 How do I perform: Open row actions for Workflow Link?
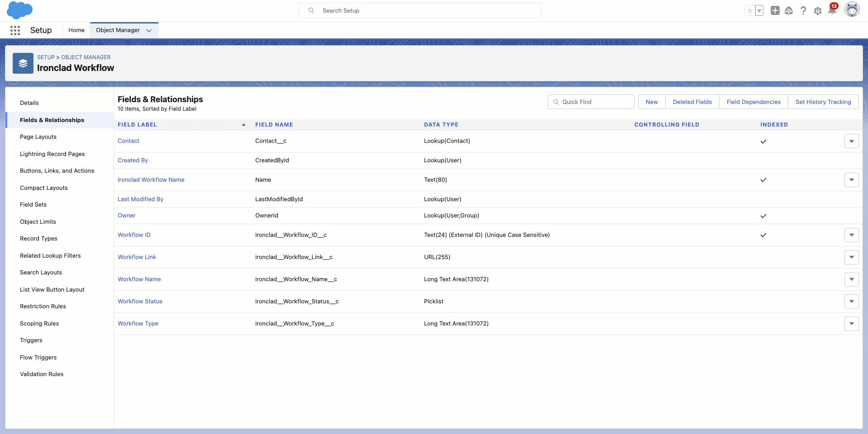852,257
